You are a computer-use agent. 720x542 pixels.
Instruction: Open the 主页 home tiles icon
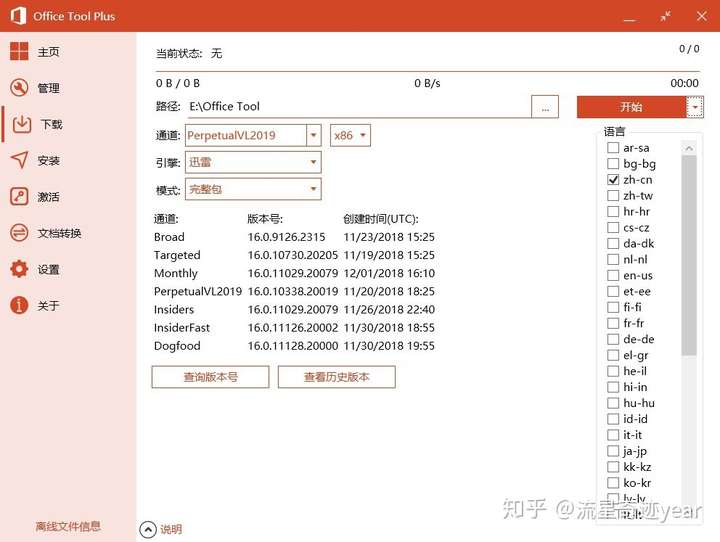(19, 51)
